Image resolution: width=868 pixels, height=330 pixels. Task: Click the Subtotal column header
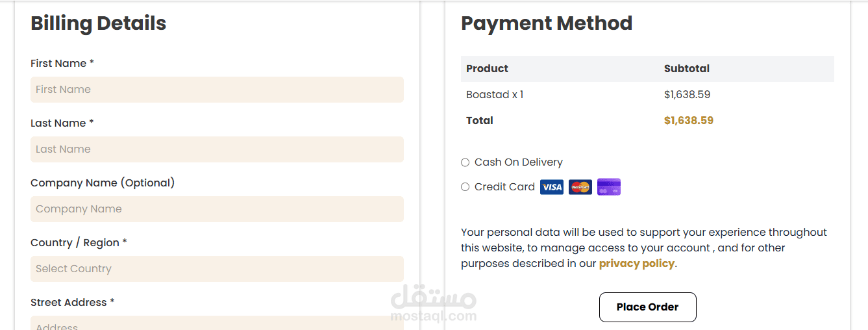pyautogui.click(x=687, y=69)
